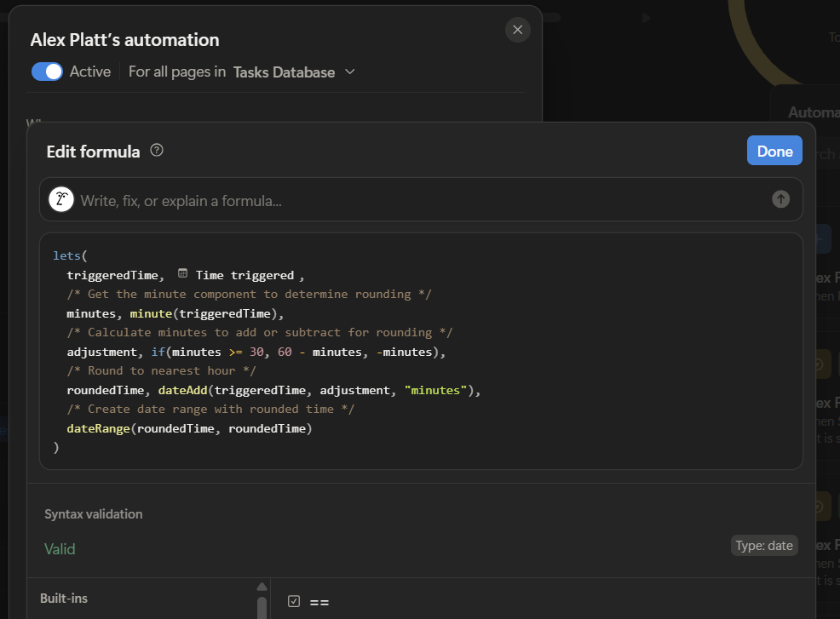Select the dateRange function in the formula
Viewport: 840px width, 619px height.
pyautogui.click(x=100, y=428)
